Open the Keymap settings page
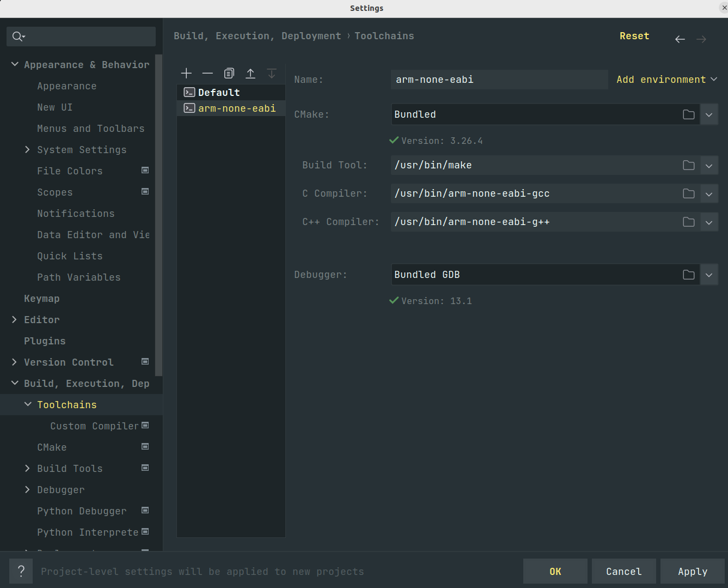Screen dimensions: 728x588 pyautogui.click(x=42, y=299)
